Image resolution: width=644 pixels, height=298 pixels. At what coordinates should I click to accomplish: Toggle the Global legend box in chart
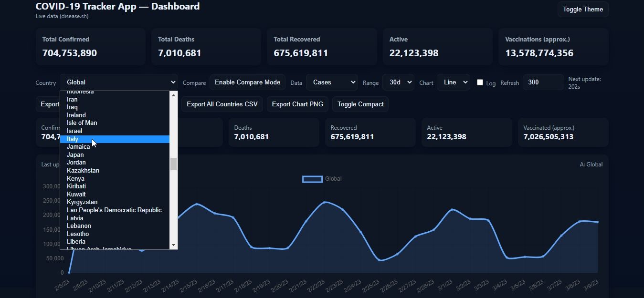[312, 179]
